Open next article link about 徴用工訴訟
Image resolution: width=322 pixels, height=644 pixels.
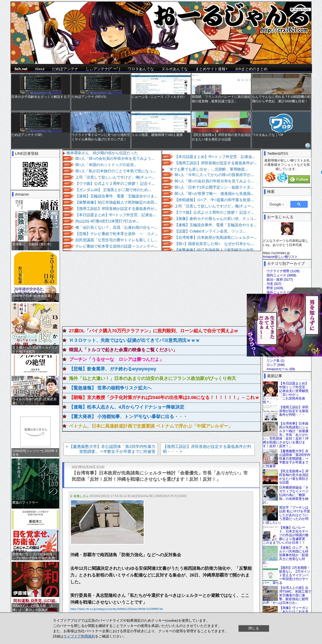tap(207, 449)
